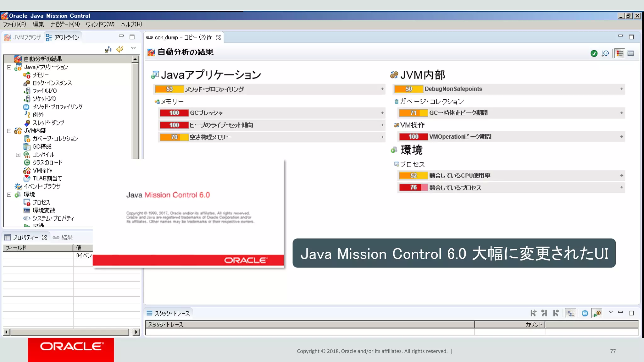Open ファイルI/O page in outline

point(44,91)
